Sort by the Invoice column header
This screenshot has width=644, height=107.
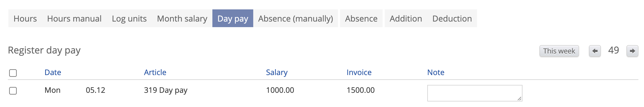tap(359, 73)
